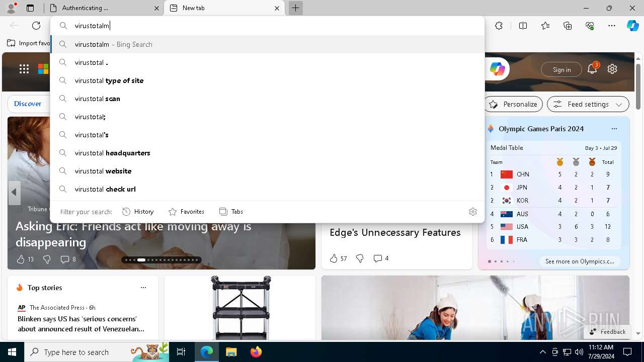Click the Personalize button
This screenshot has height=362, width=644.
(513, 104)
